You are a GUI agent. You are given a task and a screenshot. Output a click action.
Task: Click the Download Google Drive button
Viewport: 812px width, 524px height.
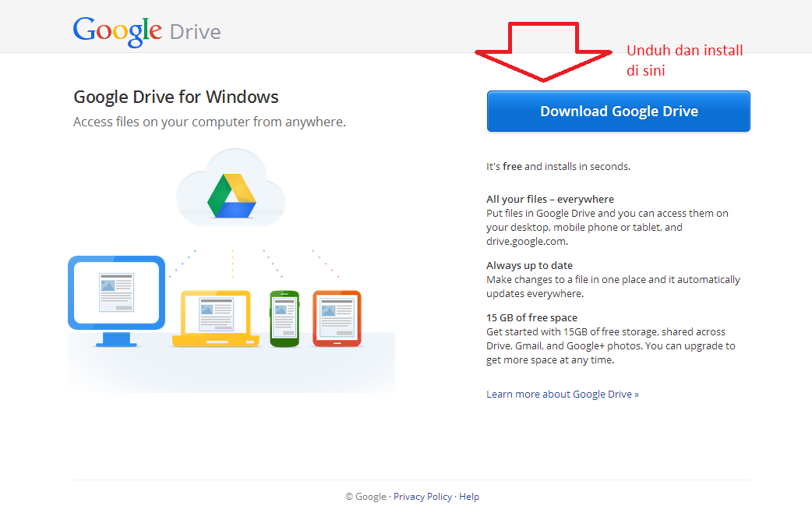[x=618, y=111]
